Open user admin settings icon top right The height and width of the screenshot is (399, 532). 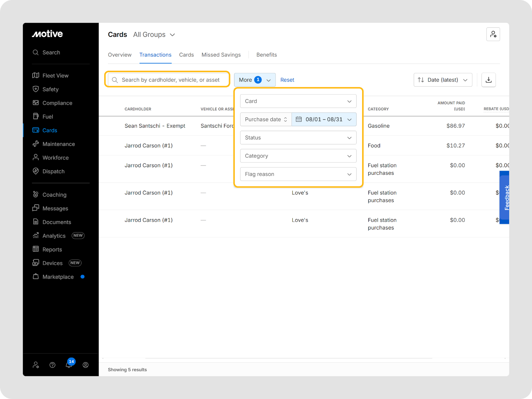tap(493, 34)
